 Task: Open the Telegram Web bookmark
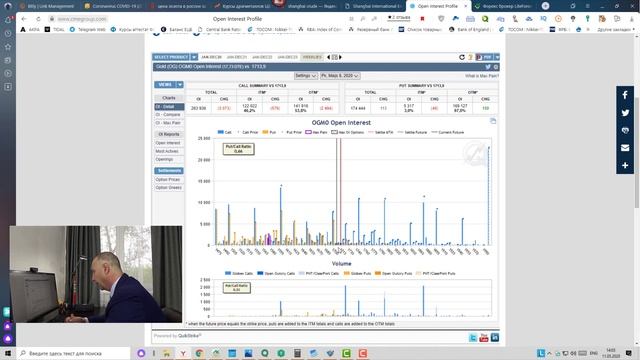[x=87, y=29]
